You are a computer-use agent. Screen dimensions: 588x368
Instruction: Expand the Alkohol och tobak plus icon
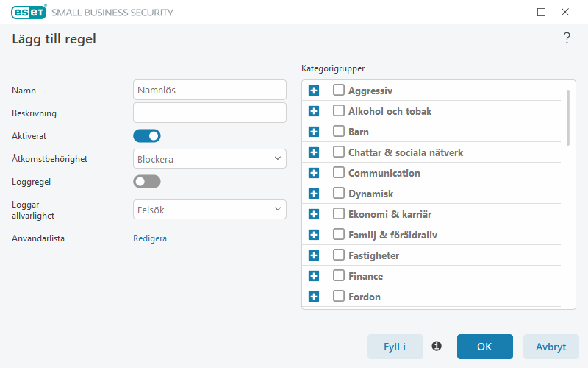point(314,111)
